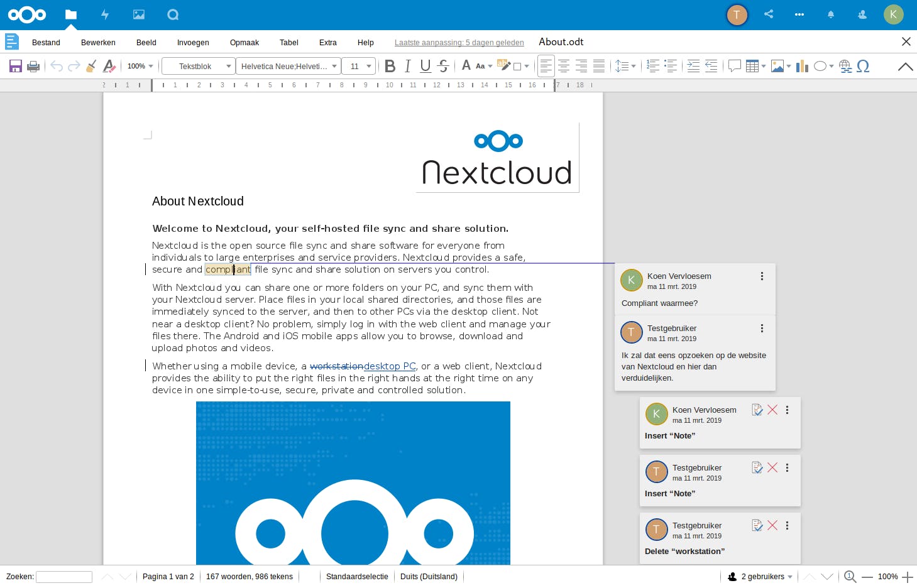
Task: Open Koen's user avatar menu in the header
Action: (x=893, y=14)
